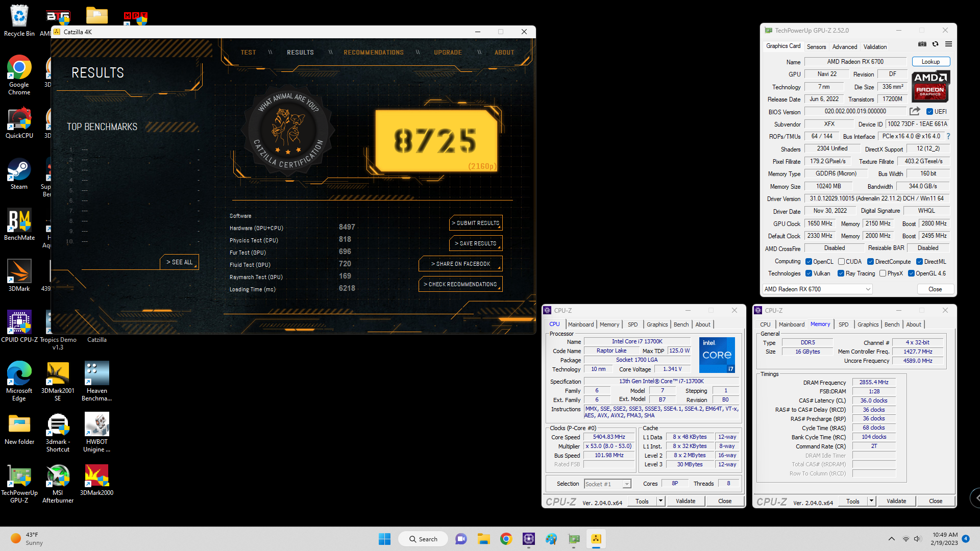Open BenchMate desktop shortcut
Screen dimensions: 980x551
click(x=19, y=224)
